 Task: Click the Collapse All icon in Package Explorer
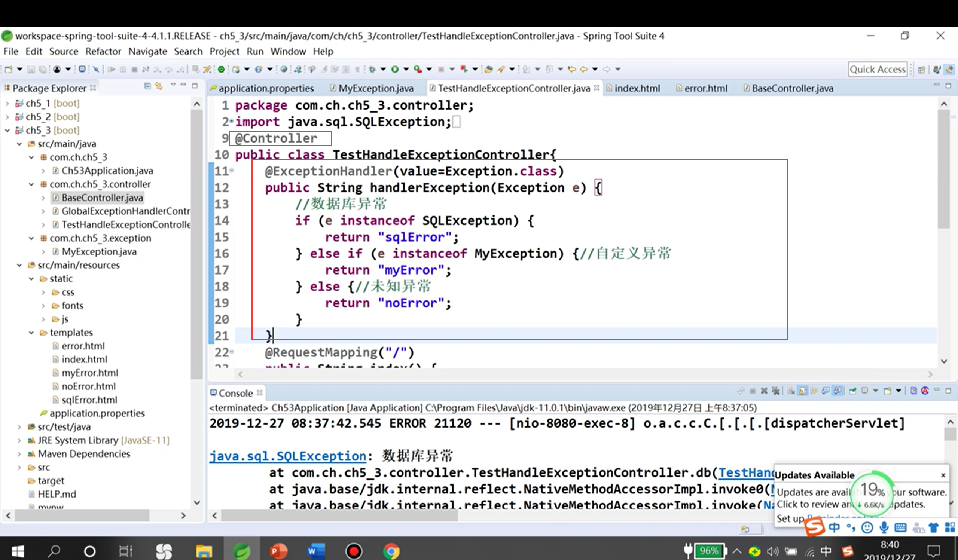click(x=147, y=86)
